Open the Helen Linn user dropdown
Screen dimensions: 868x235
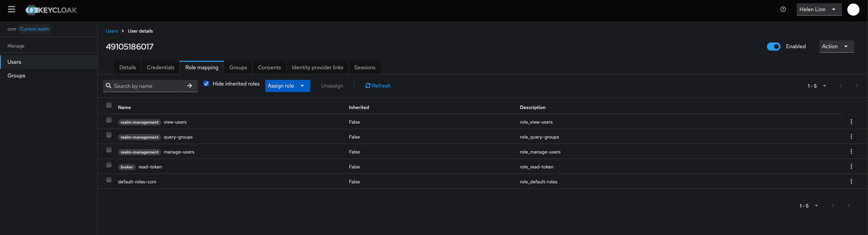coord(819,10)
